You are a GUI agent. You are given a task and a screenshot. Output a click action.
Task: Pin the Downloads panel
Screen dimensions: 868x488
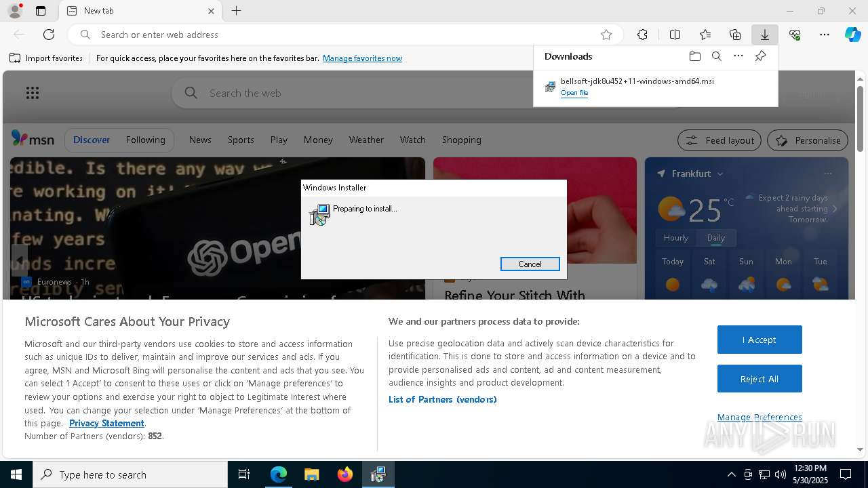pyautogui.click(x=760, y=56)
